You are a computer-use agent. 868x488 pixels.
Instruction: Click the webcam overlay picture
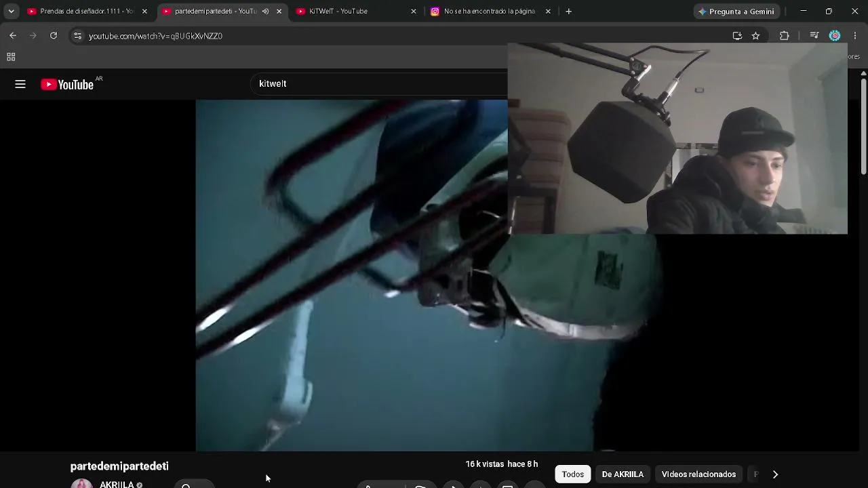click(677, 139)
